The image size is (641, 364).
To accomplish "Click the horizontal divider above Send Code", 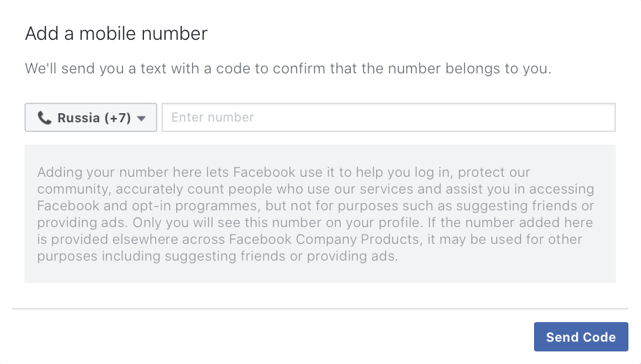I will pyautogui.click(x=319, y=308).
